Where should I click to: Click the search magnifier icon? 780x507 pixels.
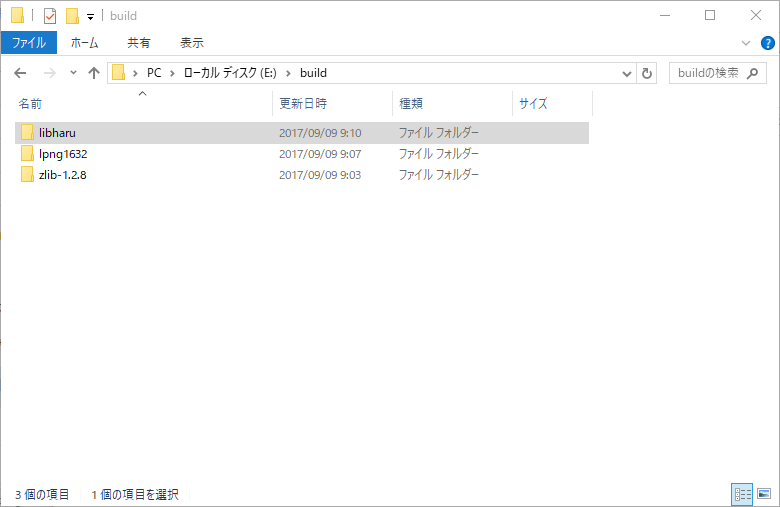click(x=753, y=73)
